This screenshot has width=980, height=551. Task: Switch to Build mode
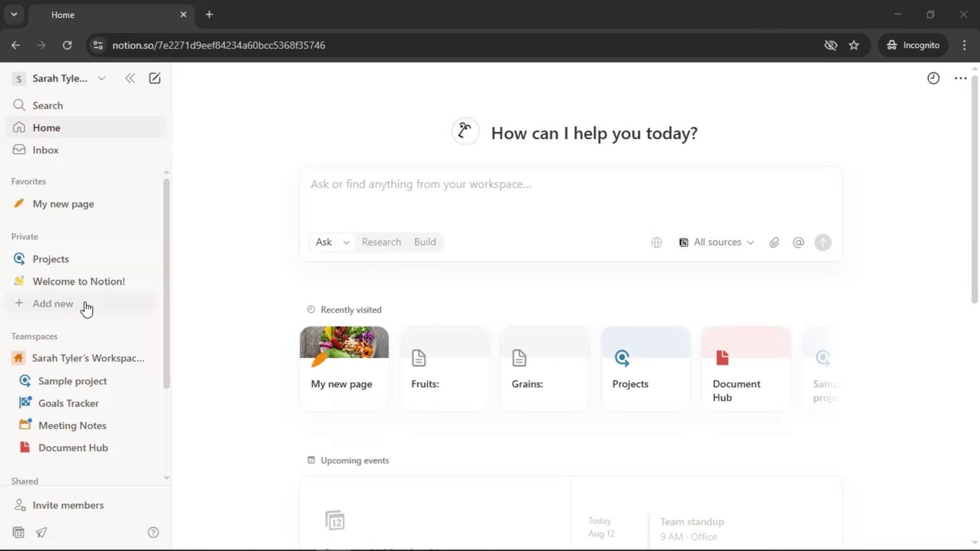(x=425, y=242)
